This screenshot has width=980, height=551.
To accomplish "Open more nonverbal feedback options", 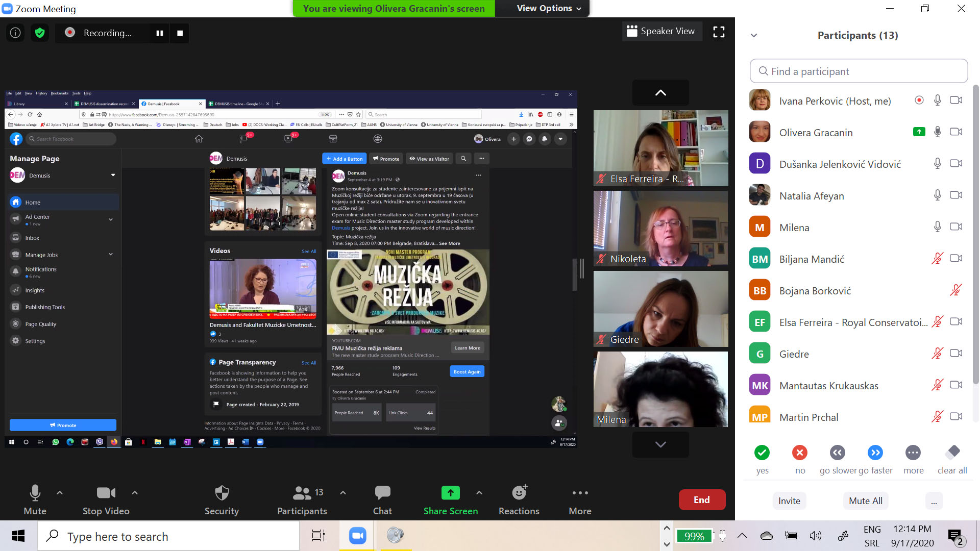I will click(x=913, y=453).
